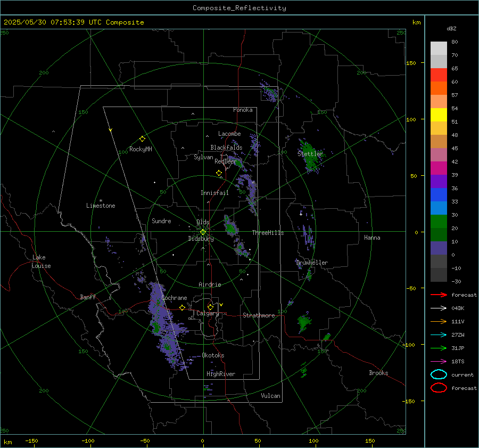Click the red forecast arrow legend icon

[439, 295]
